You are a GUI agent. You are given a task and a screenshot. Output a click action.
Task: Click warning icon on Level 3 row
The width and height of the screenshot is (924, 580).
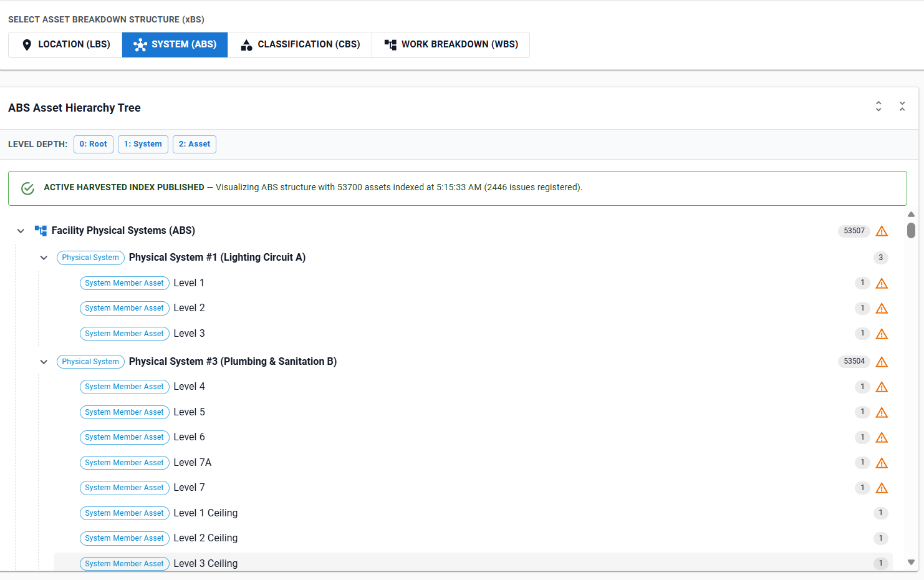pos(882,334)
